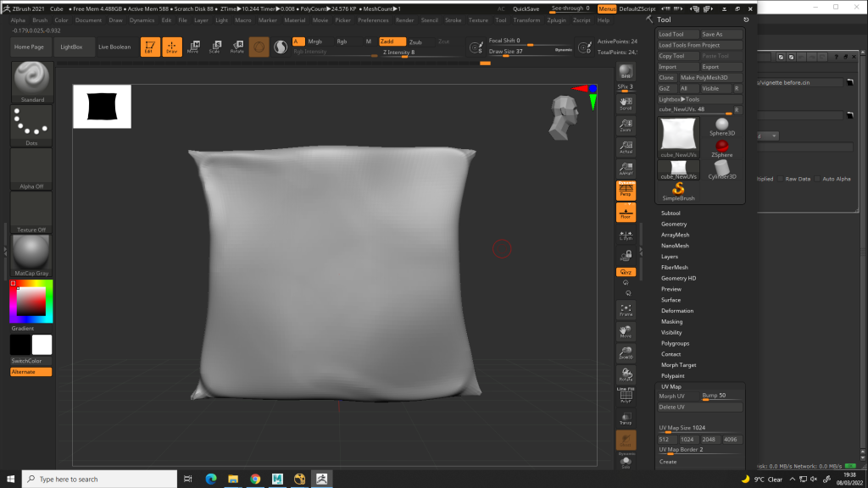Screen dimensions: 868x488
Task: Select the Draw mode icon
Action: point(172,47)
